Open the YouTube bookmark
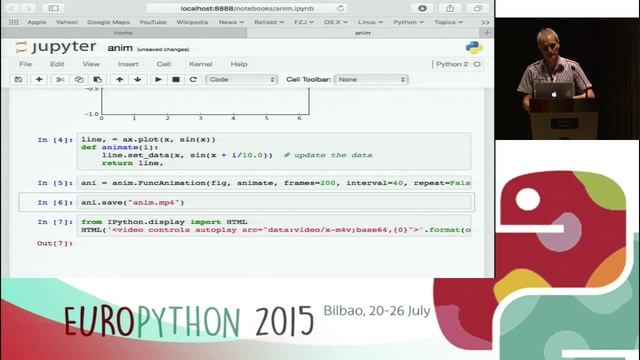The width and height of the screenshot is (640, 360). tap(153, 22)
